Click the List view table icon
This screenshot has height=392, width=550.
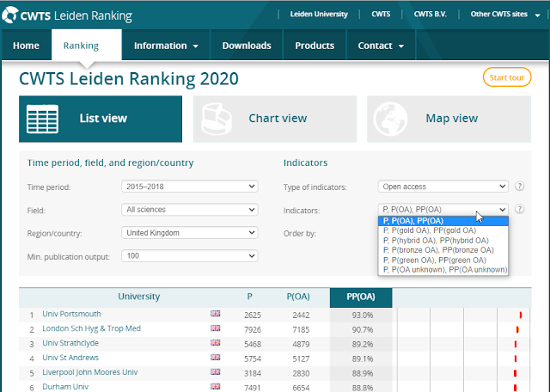click(x=42, y=119)
